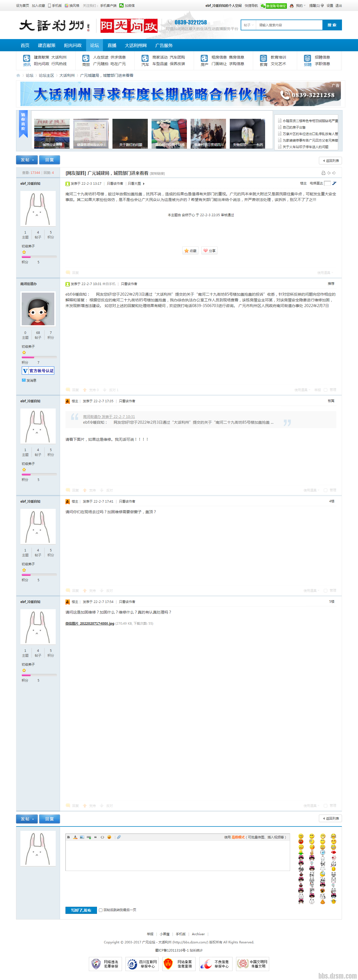
Task: Click the insert image icon in editor
Action: pyautogui.click(x=82, y=837)
